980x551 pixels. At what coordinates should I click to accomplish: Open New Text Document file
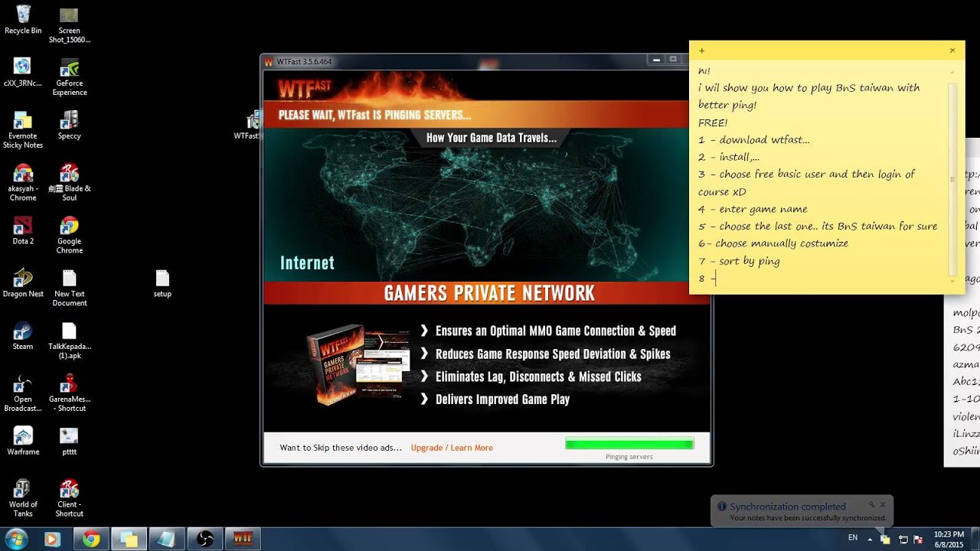pos(69,288)
